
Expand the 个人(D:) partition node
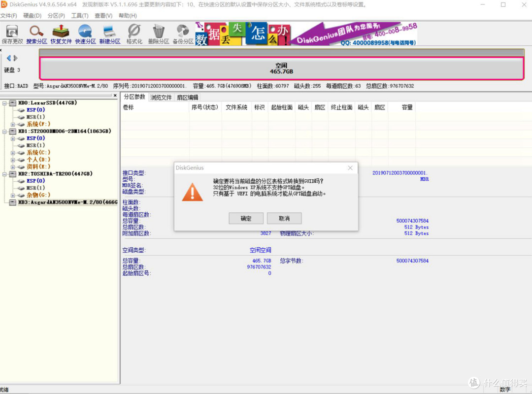(x=12, y=160)
